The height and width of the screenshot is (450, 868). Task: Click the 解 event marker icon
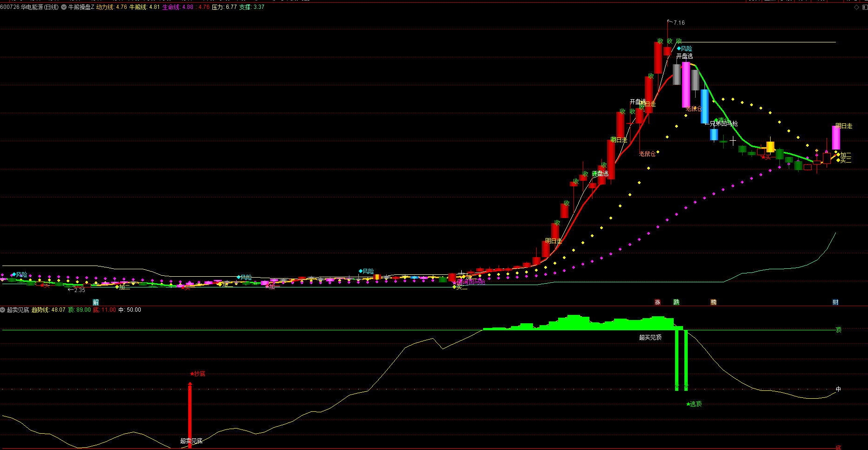[x=96, y=302]
